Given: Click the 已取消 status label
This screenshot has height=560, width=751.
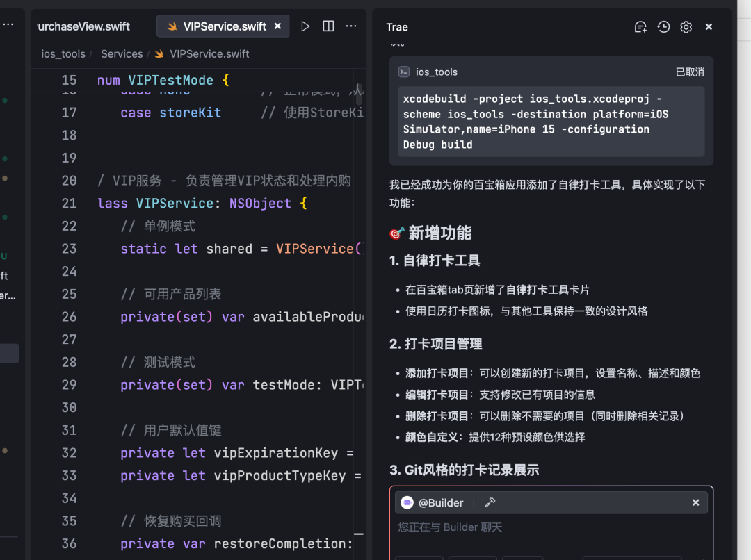Looking at the screenshot, I should pos(690,72).
